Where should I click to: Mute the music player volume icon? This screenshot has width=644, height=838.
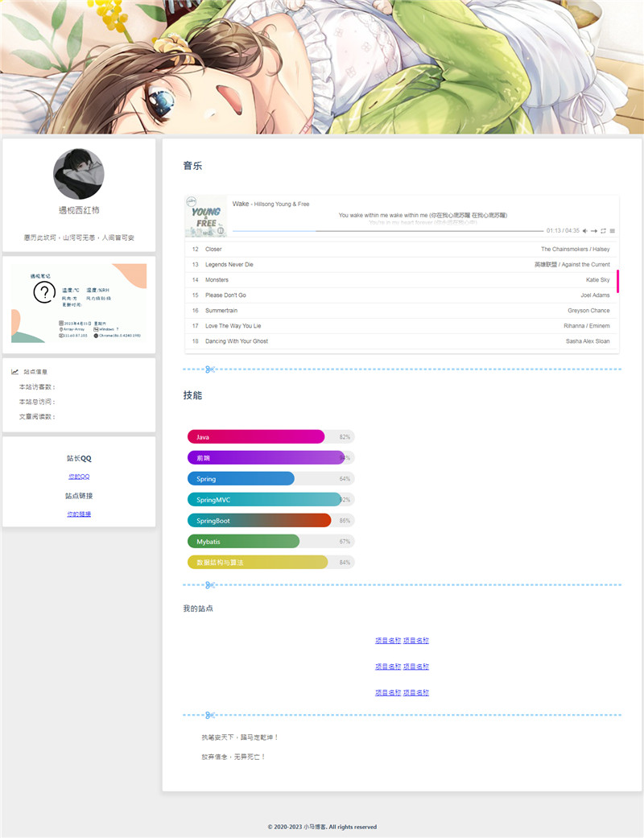pos(584,231)
